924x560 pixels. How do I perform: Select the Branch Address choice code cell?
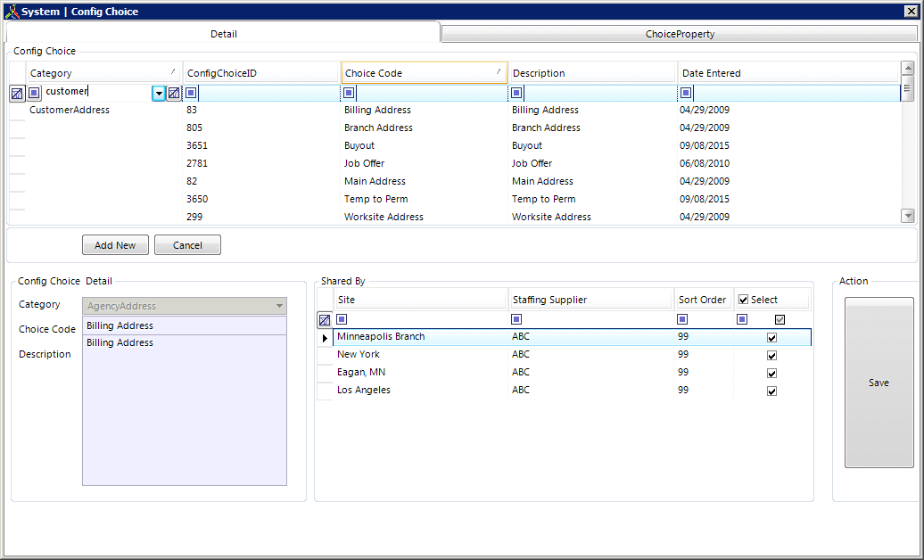point(425,128)
